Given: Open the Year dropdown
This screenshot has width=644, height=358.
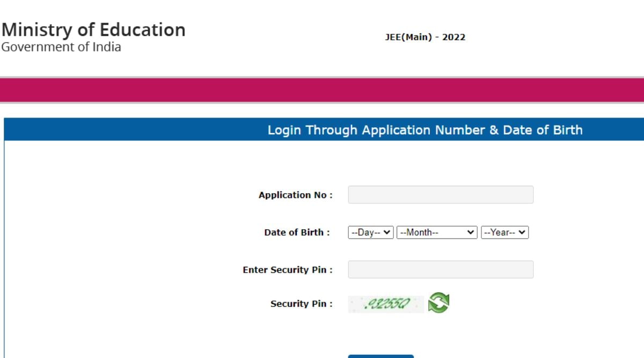Looking at the screenshot, I should coord(504,232).
